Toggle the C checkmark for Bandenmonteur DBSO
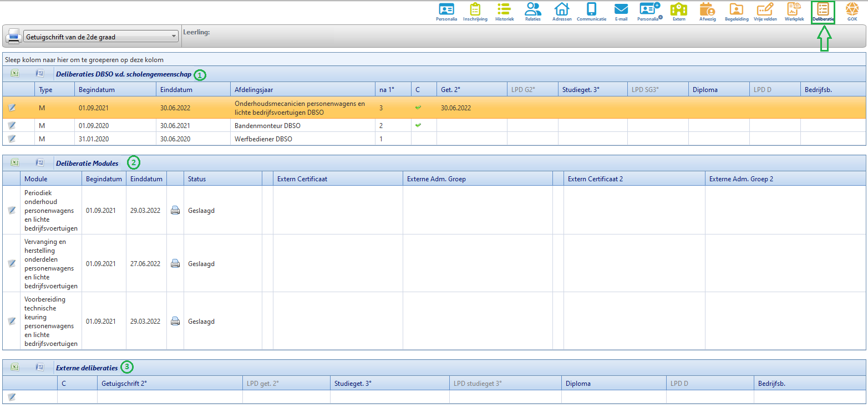 tap(418, 125)
